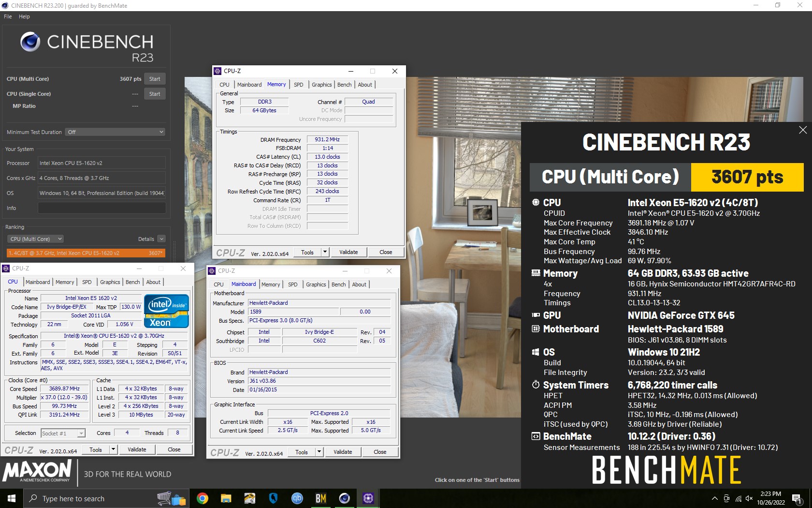Open About tab in Mainboard window

(x=359, y=284)
